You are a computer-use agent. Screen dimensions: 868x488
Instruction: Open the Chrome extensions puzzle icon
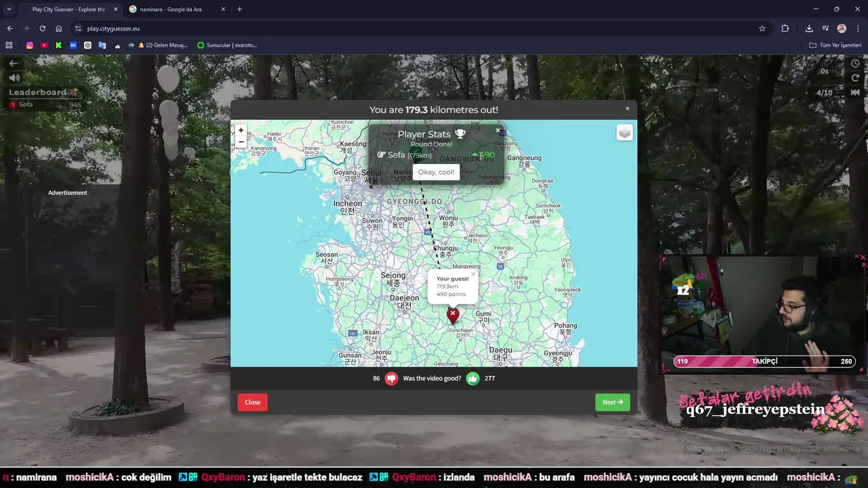pos(785,28)
